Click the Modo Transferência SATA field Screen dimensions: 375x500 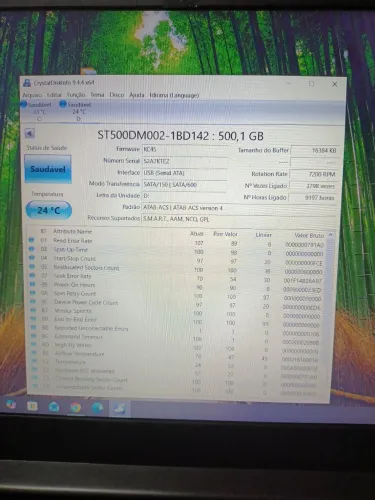tap(185, 185)
